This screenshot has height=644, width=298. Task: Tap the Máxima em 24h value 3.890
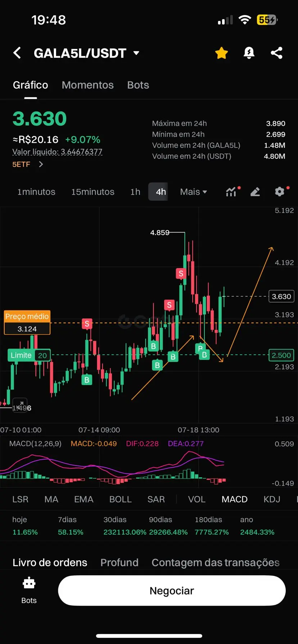click(x=276, y=123)
